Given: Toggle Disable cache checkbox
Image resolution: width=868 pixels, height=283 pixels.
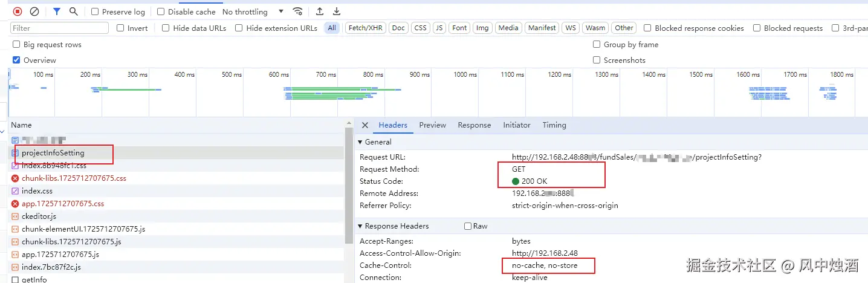Looking at the screenshot, I should pos(161,11).
